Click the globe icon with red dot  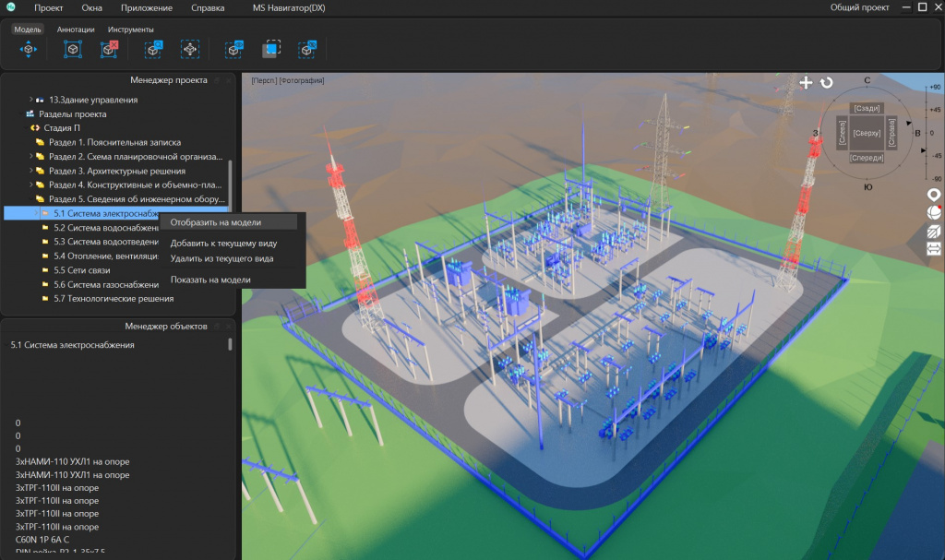point(934,213)
